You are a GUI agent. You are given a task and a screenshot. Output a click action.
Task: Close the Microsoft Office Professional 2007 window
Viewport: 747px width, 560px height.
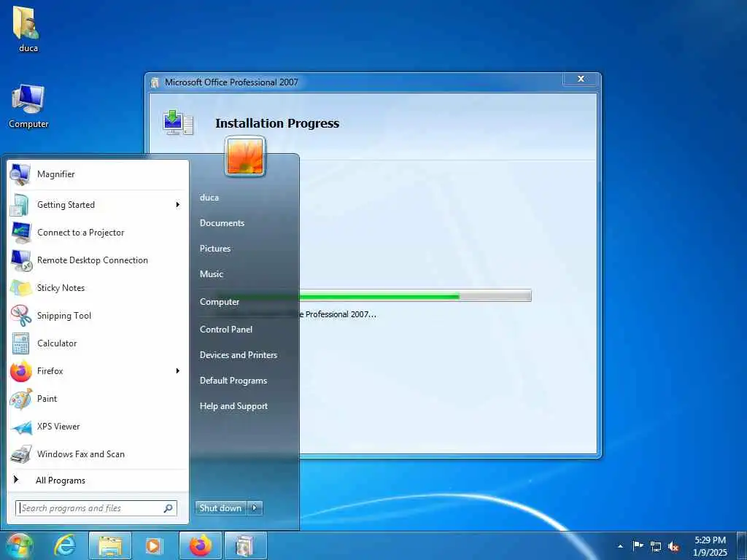[x=580, y=79]
